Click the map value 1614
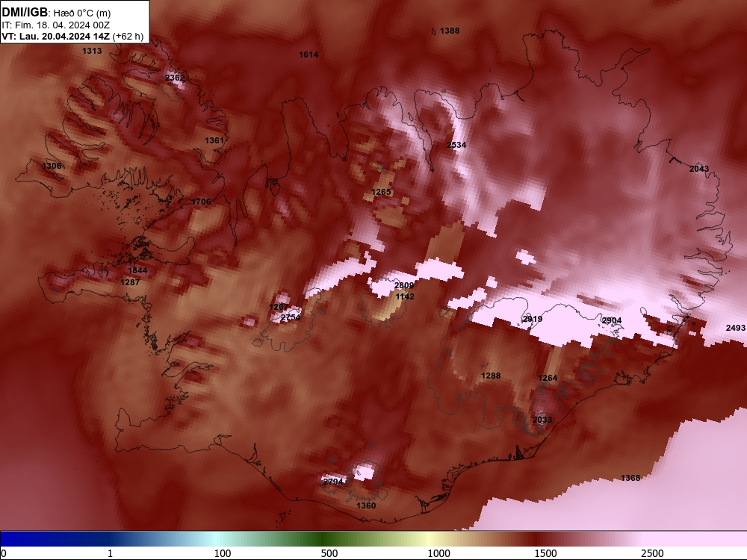This screenshot has width=747, height=560. point(309,55)
